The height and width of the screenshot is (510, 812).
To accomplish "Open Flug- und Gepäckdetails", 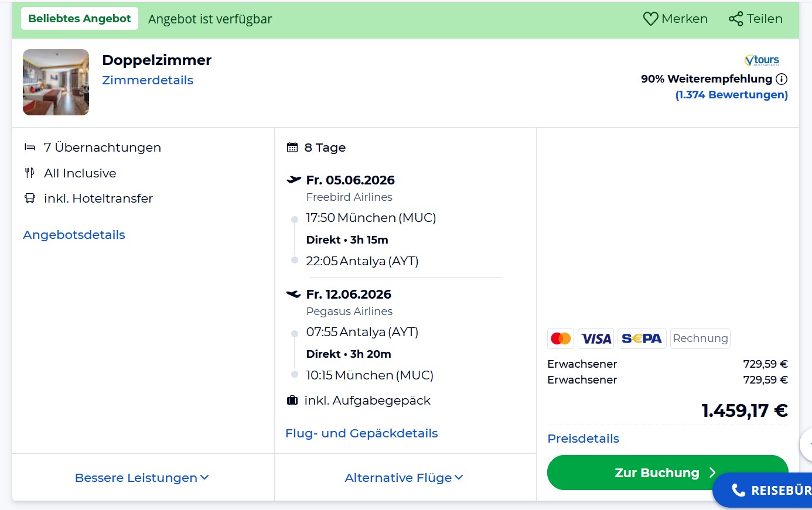I will [361, 433].
